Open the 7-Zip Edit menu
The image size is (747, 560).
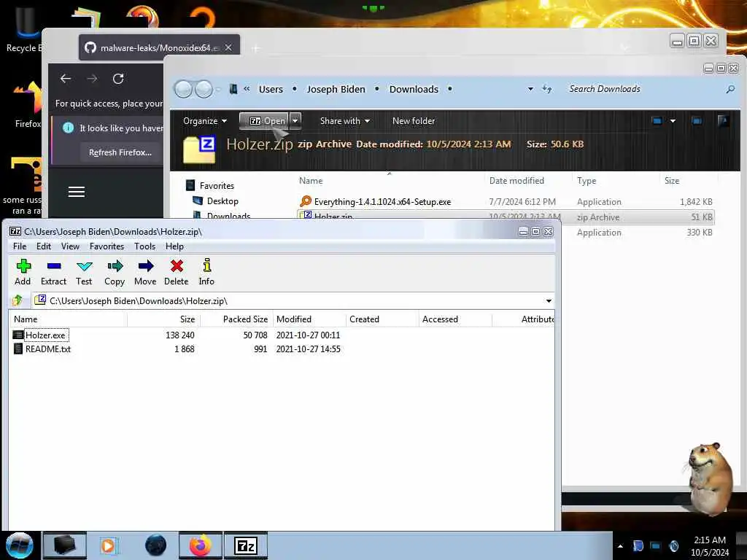click(x=43, y=246)
